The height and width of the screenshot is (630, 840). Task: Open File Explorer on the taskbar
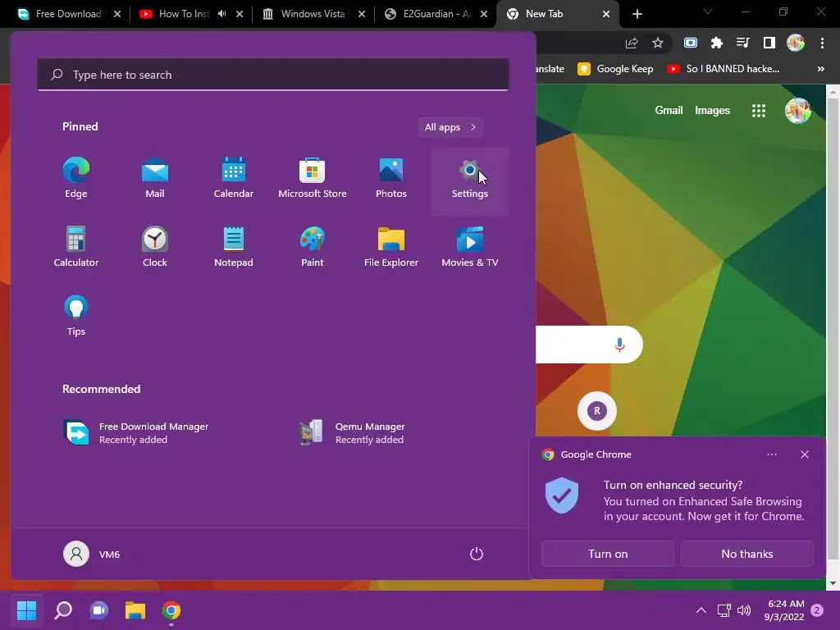(x=135, y=610)
